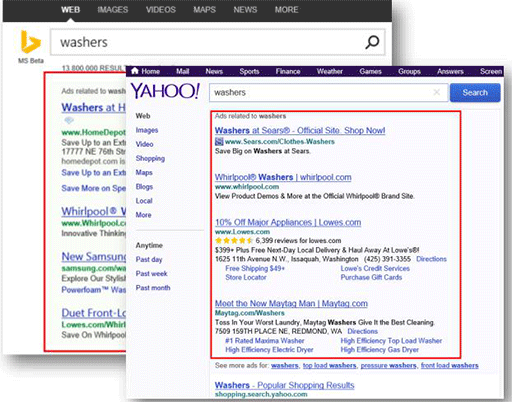Viewport: 512px width, 402px height.
Task: Select the Past week time filter
Action: click(151, 274)
